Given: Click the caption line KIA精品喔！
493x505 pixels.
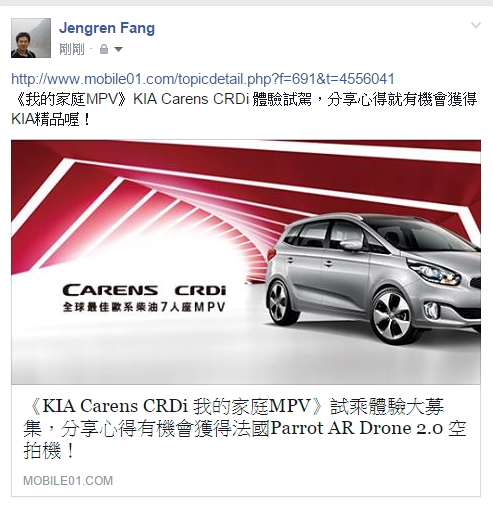Looking at the screenshot, I should tap(51, 119).
